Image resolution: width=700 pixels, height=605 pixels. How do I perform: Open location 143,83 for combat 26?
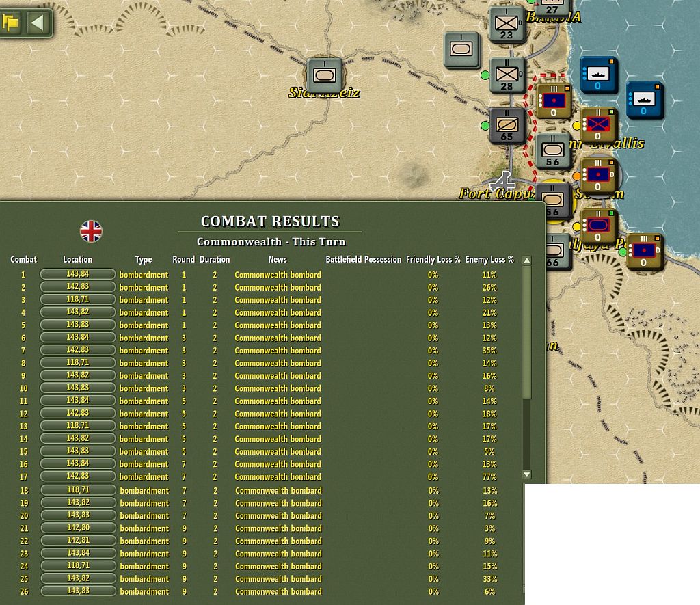pos(78,591)
